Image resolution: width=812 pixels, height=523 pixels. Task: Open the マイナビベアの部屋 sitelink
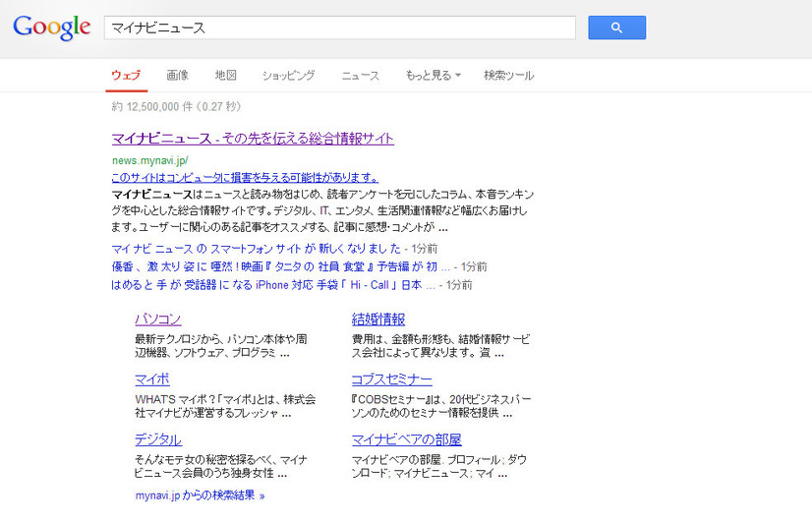(407, 439)
